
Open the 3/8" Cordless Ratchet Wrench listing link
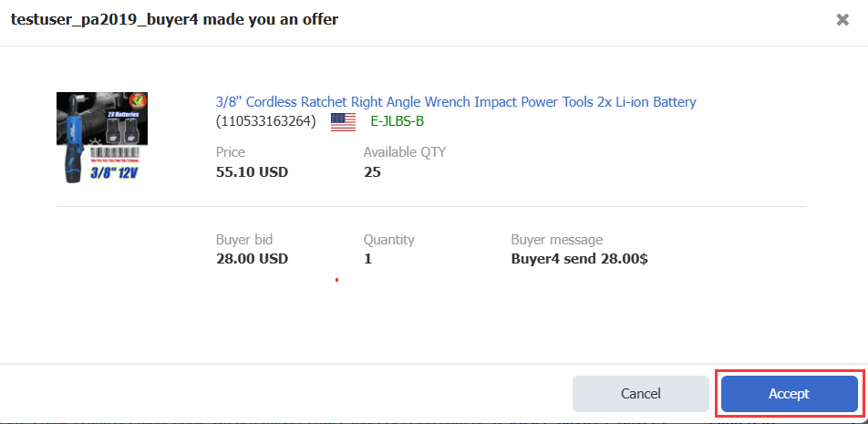(456, 102)
